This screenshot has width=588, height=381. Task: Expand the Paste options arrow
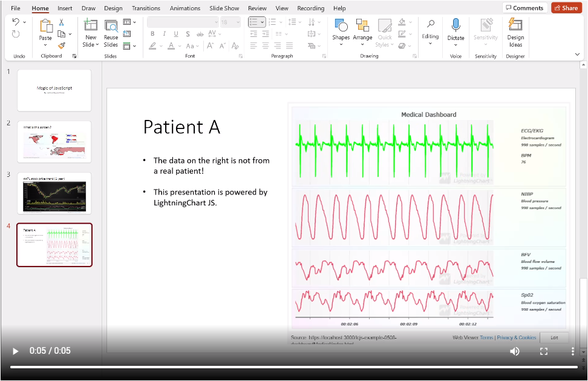click(45, 45)
